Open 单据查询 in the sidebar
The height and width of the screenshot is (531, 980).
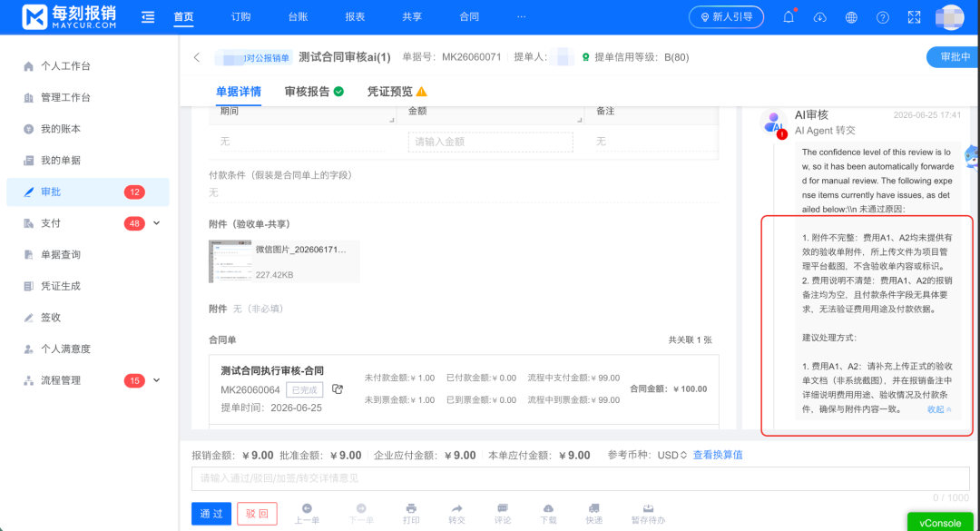tap(61, 254)
